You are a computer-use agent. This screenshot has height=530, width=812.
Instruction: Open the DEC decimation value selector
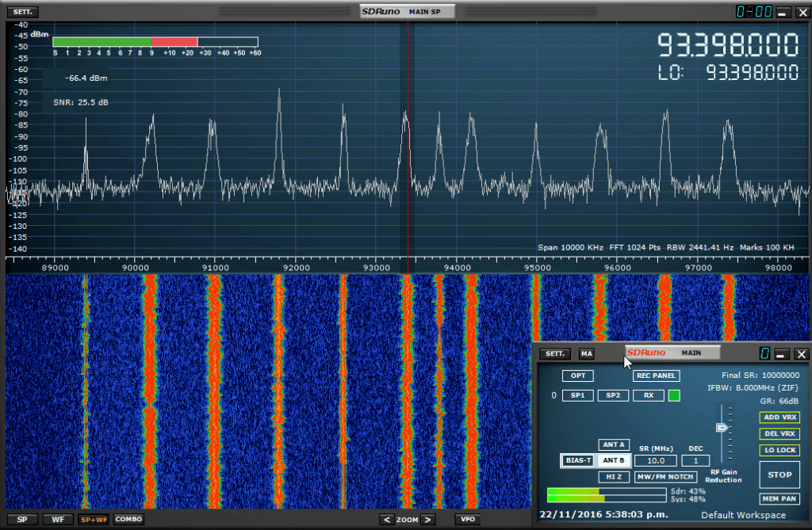pyautogui.click(x=695, y=460)
